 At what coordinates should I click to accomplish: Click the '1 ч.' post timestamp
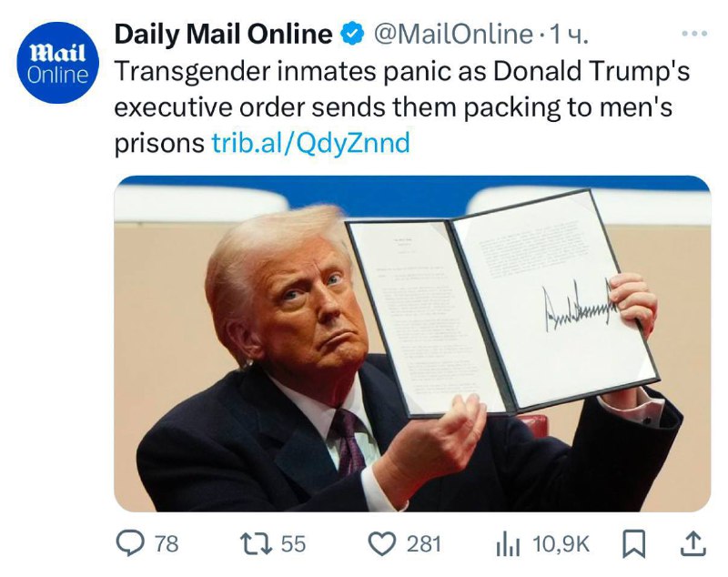tap(569, 35)
